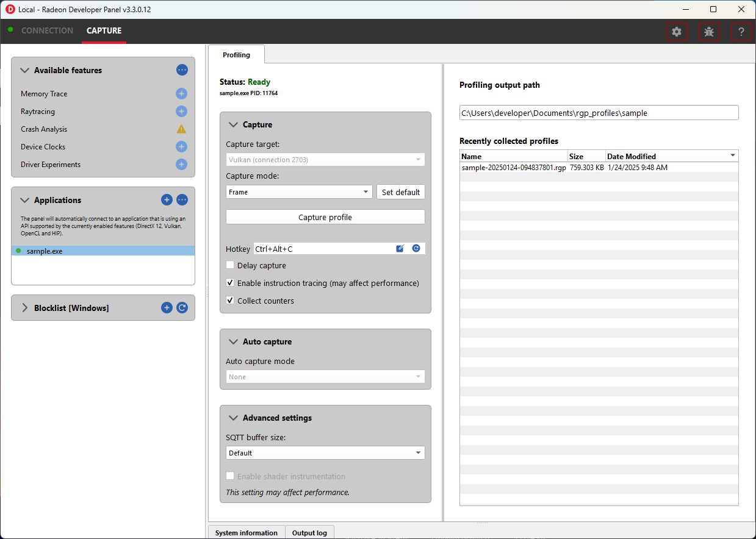The width and height of the screenshot is (756, 539).
Task: Click the Profiling output path field
Action: pyautogui.click(x=599, y=113)
